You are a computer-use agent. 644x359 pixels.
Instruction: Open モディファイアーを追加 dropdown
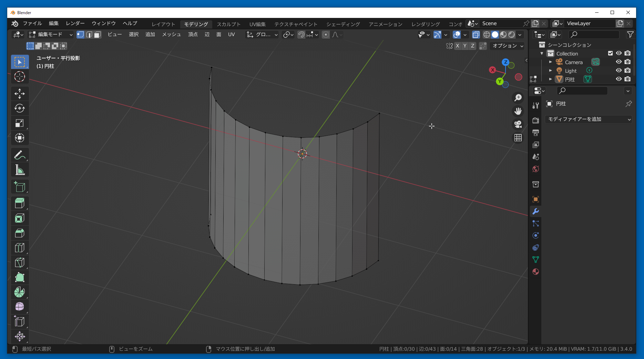[x=589, y=119]
